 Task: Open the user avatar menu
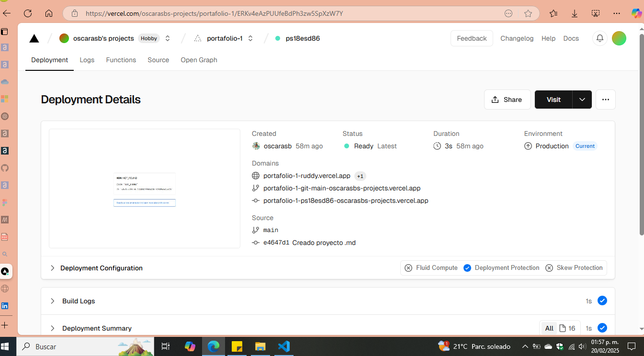click(619, 38)
